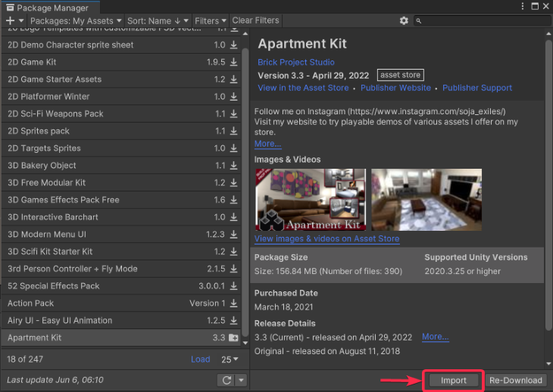Viewport: 553px width, 392px height.
Task: Open Package Manager settings gear
Action: click(404, 20)
